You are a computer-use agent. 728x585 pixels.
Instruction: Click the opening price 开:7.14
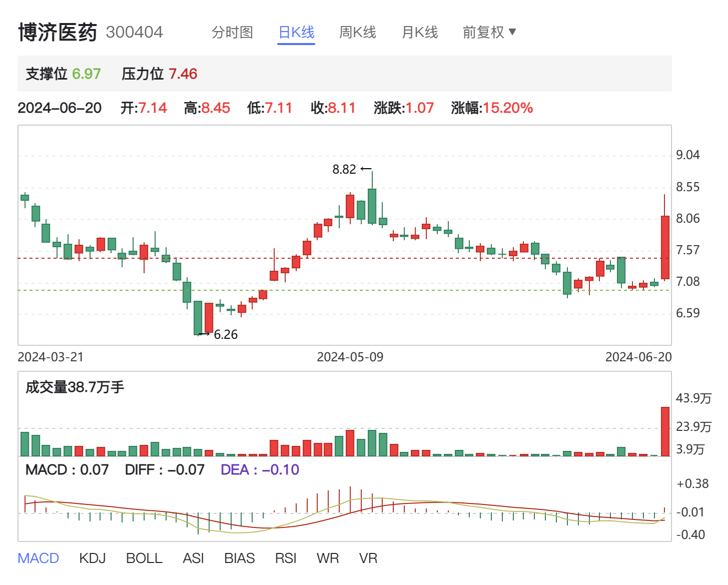[144, 108]
